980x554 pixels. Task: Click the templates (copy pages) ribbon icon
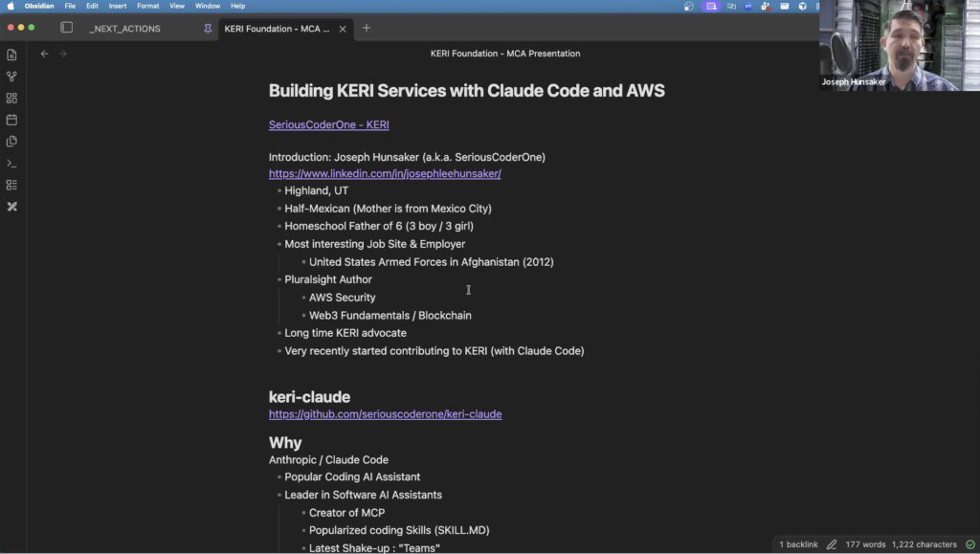point(11,142)
